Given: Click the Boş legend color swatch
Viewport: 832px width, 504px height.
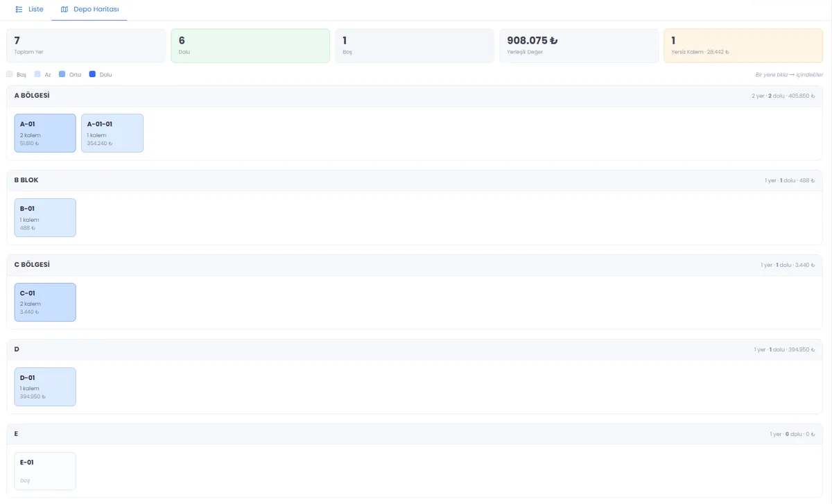Looking at the screenshot, I should pos(10,73).
